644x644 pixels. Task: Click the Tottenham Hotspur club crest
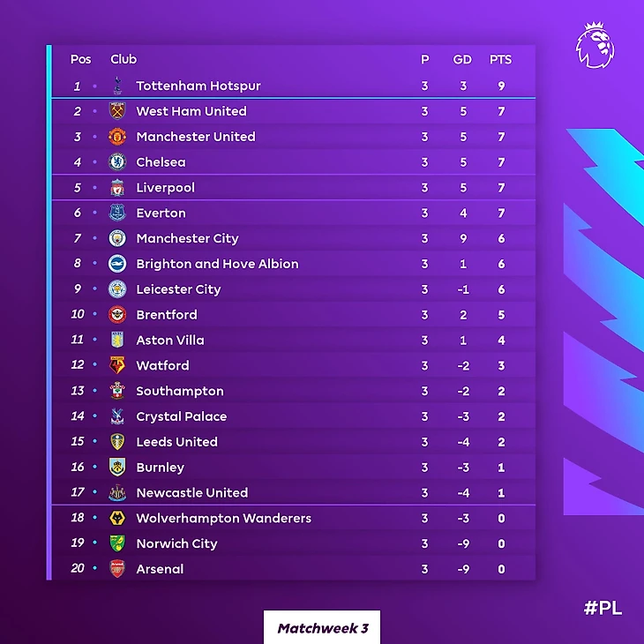[x=117, y=86]
